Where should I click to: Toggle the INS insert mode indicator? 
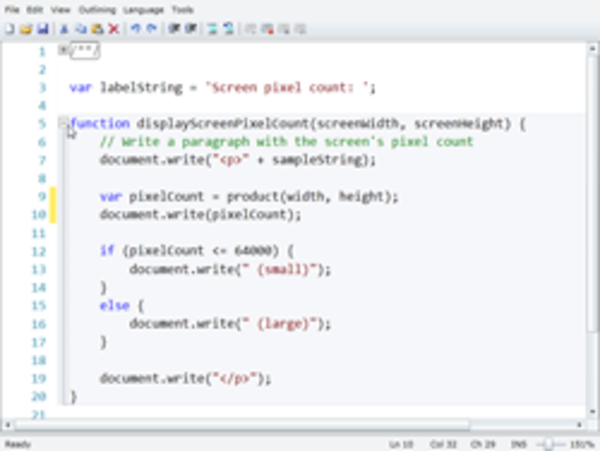pos(520,443)
